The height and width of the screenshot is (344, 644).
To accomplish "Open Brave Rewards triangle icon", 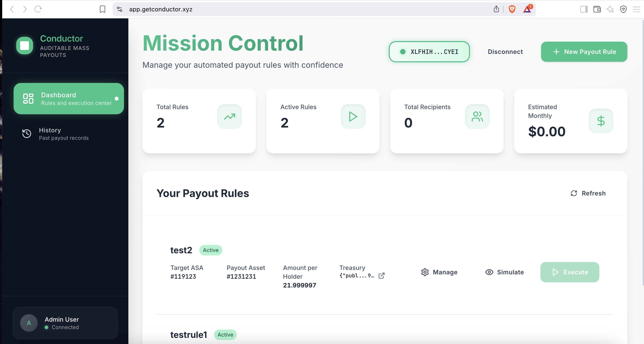I will (x=527, y=9).
